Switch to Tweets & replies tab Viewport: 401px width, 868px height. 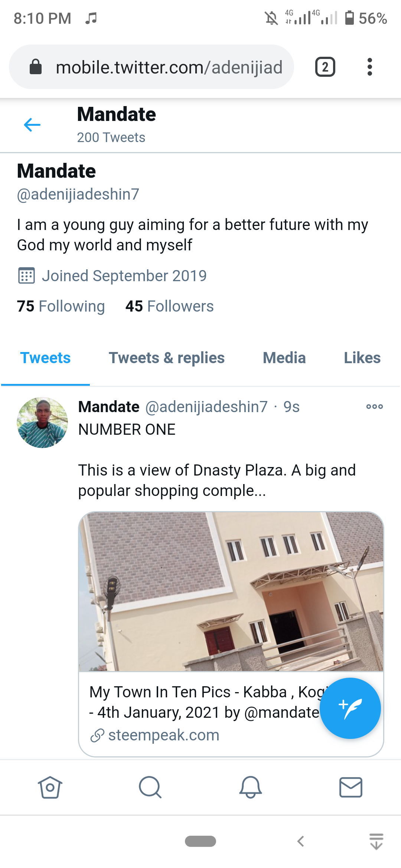point(167,358)
